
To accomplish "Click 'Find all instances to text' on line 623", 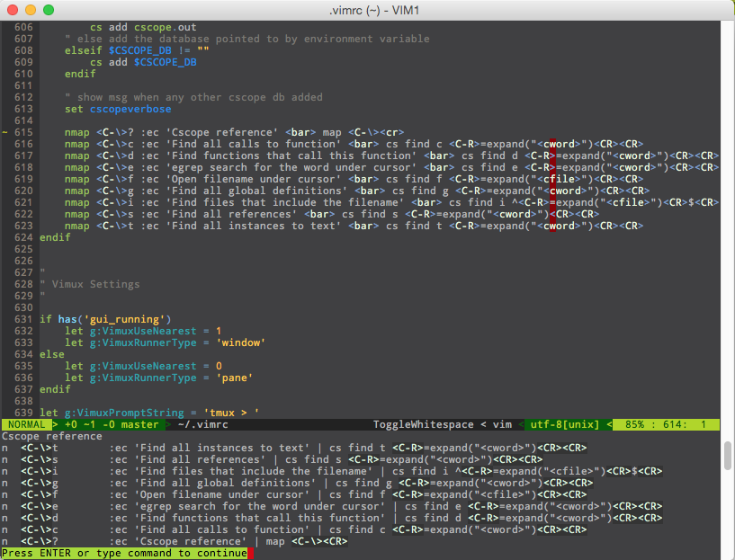I will (253, 227).
